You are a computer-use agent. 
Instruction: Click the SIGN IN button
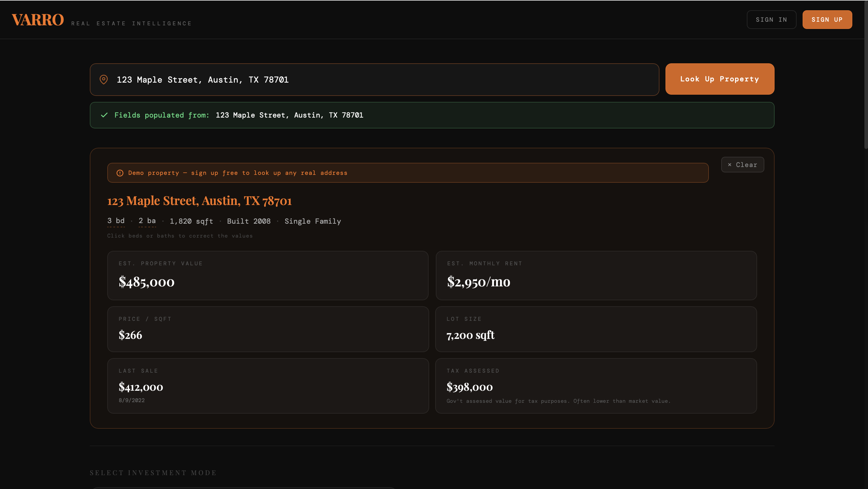771,20
